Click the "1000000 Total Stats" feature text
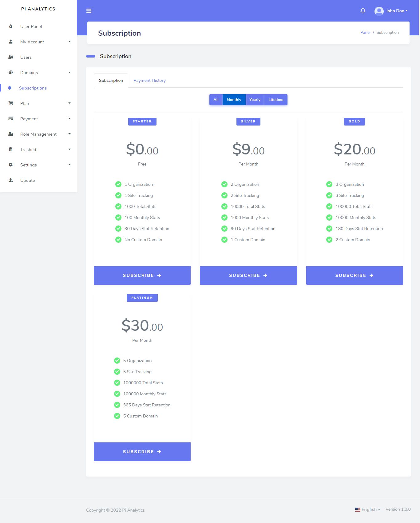The height and width of the screenshot is (523, 420). [x=143, y=383]
